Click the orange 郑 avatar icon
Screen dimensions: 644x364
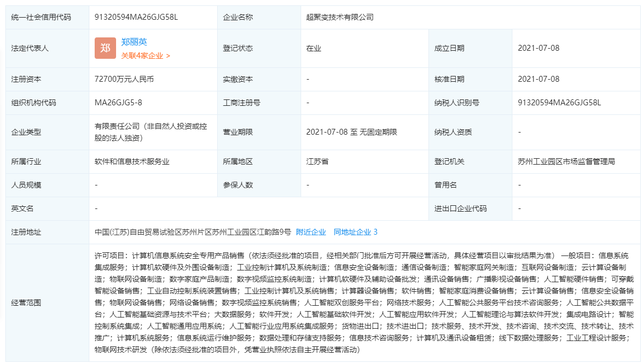pos(105,48)
